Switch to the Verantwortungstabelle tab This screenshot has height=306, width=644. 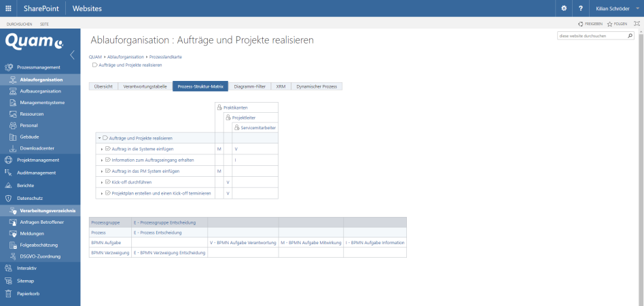point(145,86)
